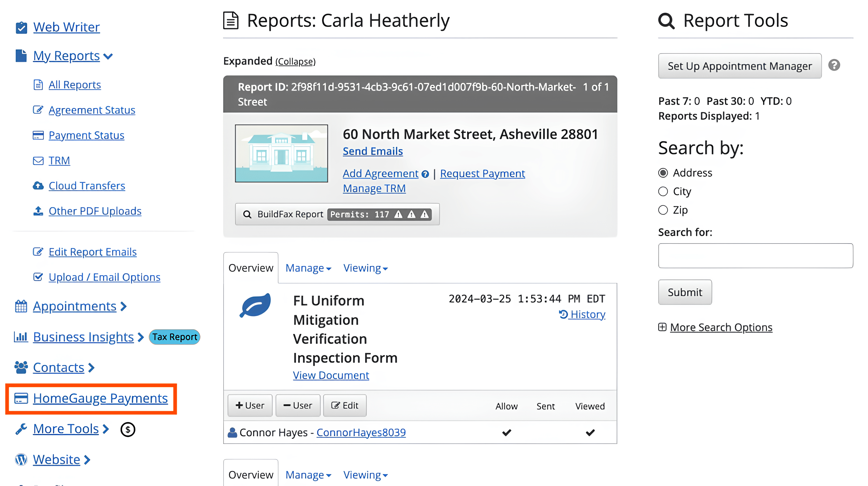This screenshot has width=868, height=486.
Task: Click the Other PDF Uploads upload icon
Action: (x=38, y=211)
